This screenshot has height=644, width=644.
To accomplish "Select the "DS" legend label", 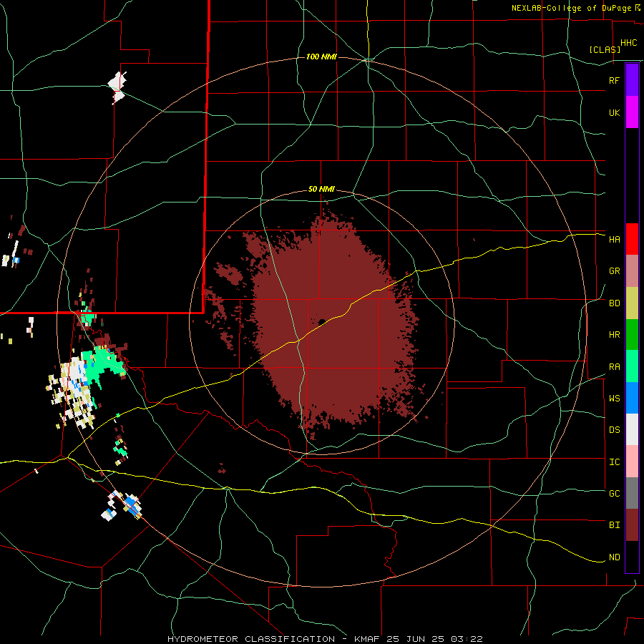I will pyautogui.click(x=614, y=430).
